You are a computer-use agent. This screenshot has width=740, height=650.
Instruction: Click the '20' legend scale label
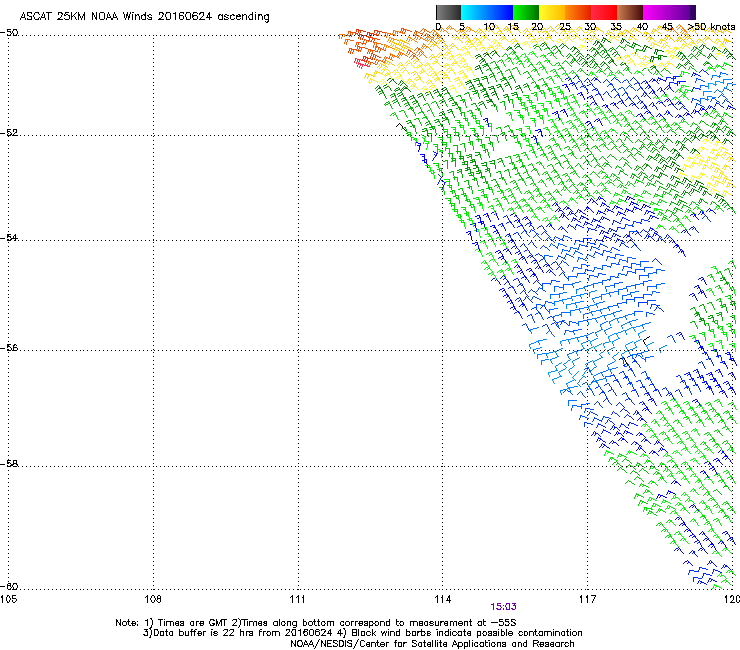537,27
